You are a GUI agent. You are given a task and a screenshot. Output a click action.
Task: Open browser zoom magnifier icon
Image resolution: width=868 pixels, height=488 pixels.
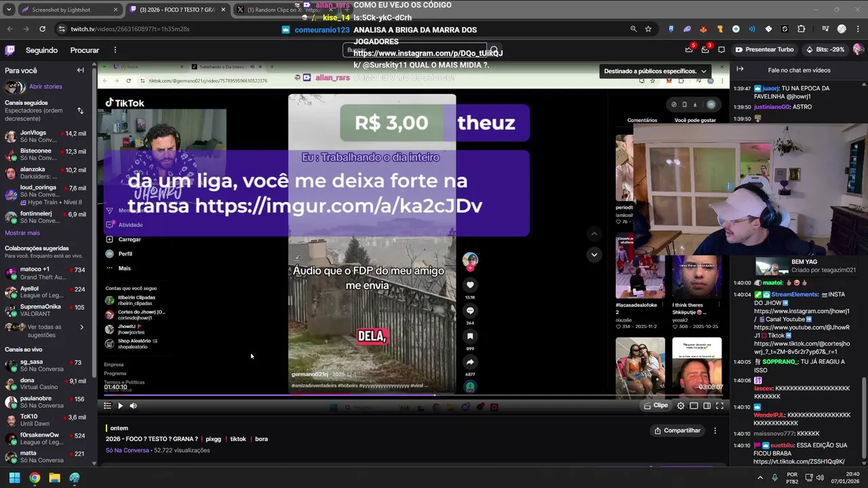point(633,29)
